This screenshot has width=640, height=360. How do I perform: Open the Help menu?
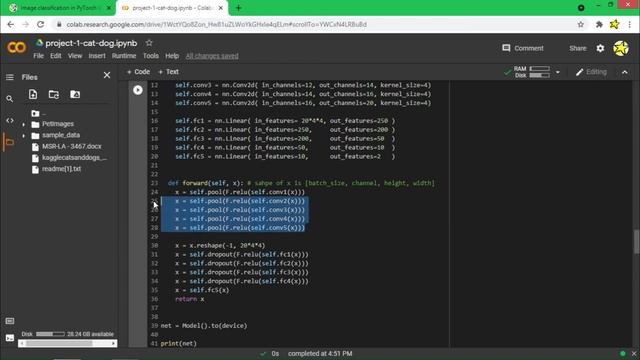tap(172, 56)
